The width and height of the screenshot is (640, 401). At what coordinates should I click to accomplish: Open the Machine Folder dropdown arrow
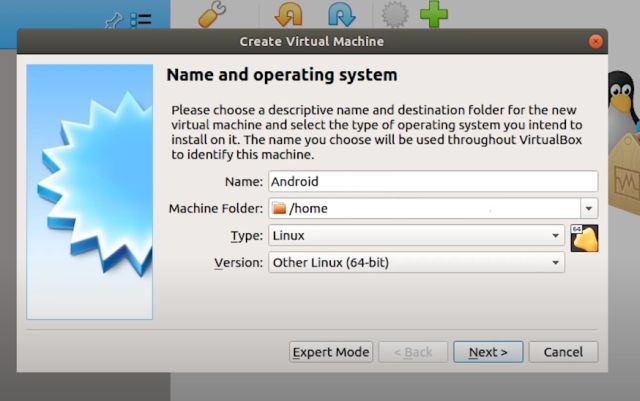pyautogui.click(x=589, y=209)
